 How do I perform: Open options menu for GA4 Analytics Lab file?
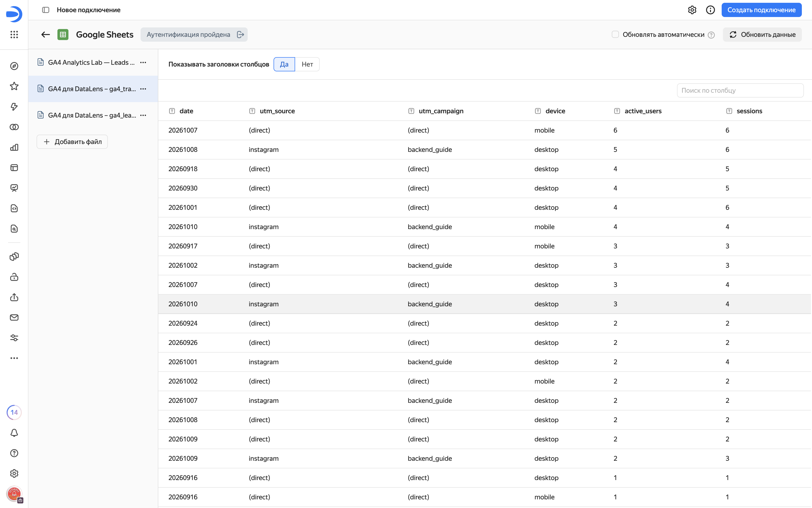point(143,62)
